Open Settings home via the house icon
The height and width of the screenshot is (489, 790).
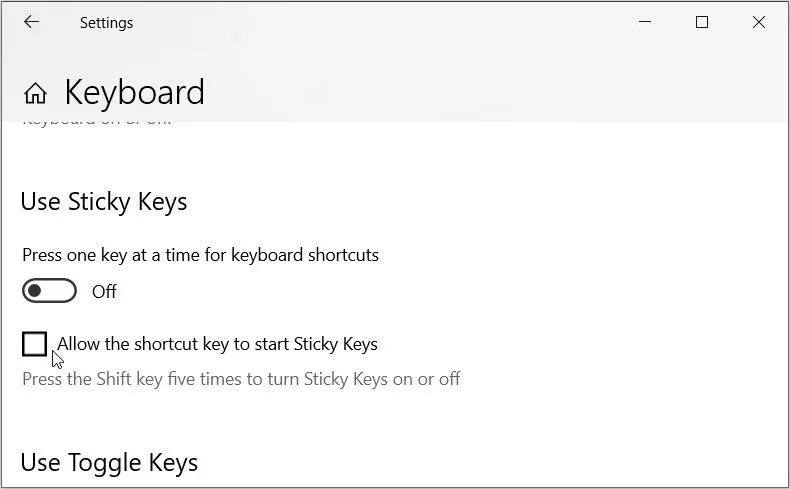35,94
